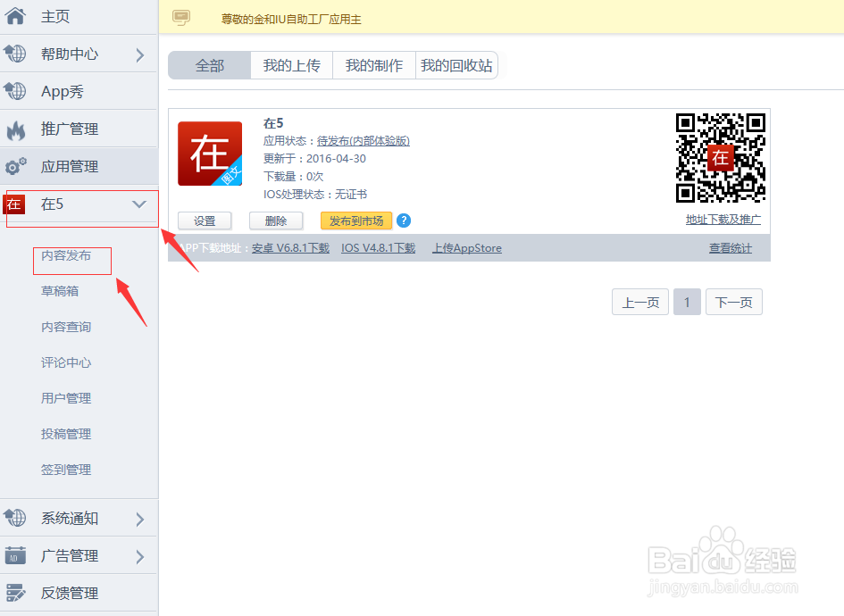Open the 我的回收站 tab
844x616 pixels.
457,64
